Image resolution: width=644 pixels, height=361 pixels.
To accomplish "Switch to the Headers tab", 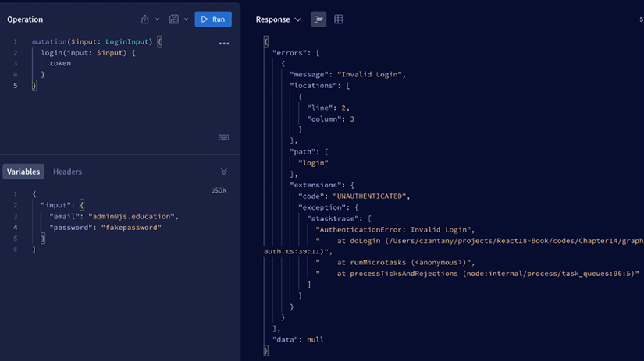I will click(67, 172).
